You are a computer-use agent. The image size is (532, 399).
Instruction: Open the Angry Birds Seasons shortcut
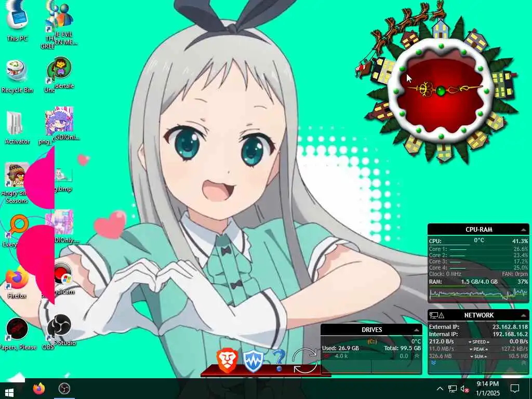point(16,182)
